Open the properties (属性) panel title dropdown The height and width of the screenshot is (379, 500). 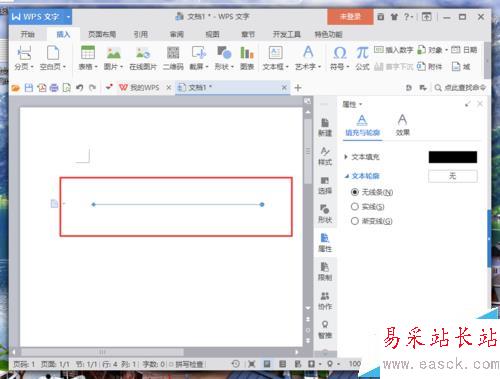tap(352, 105)
